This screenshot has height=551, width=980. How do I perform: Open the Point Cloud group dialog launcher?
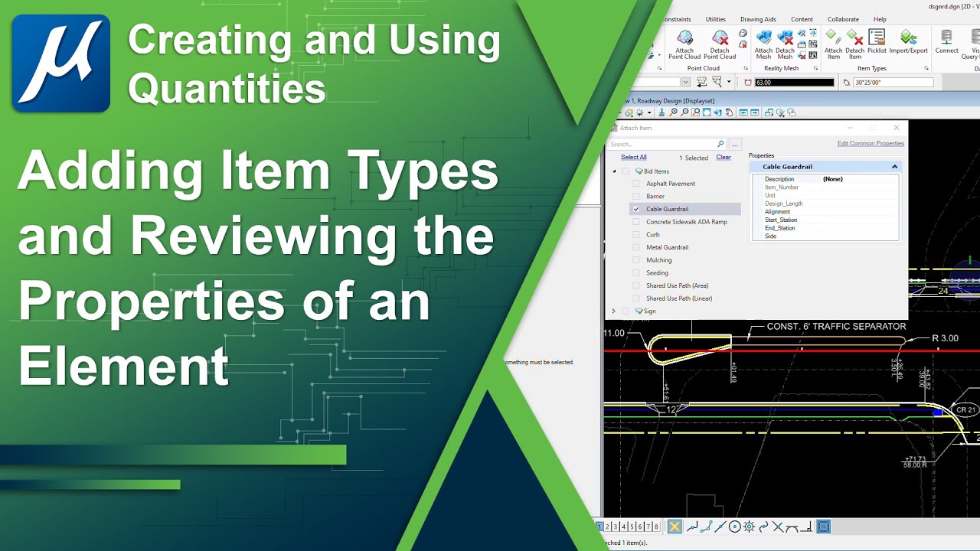(x=746, y=69)
